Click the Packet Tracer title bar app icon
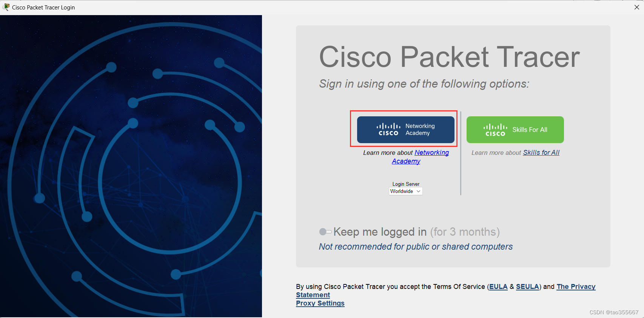 click(6, 7)
